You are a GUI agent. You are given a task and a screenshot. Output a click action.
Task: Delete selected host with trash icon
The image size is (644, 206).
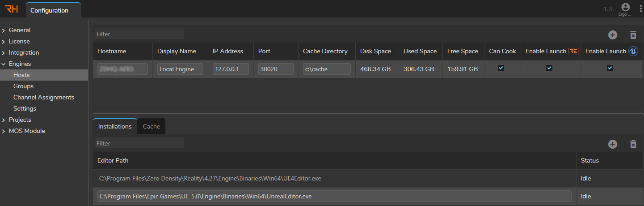[x=633, y=35]
